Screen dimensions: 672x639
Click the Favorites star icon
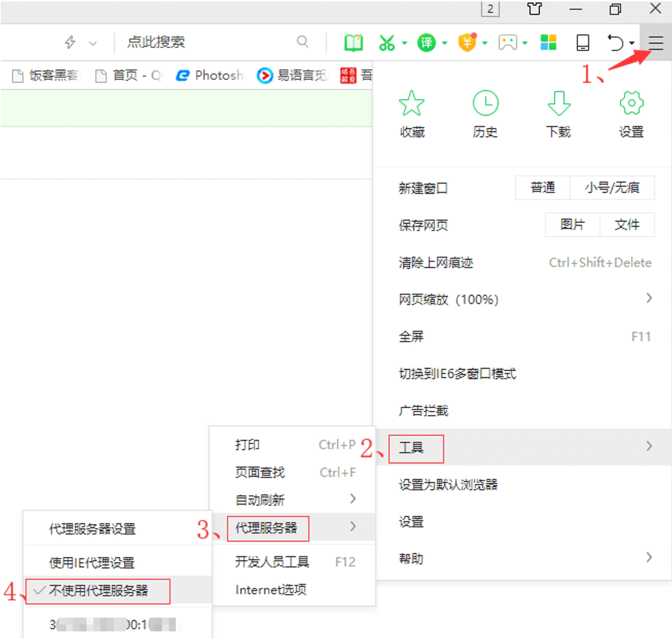(x=412, y=103)
